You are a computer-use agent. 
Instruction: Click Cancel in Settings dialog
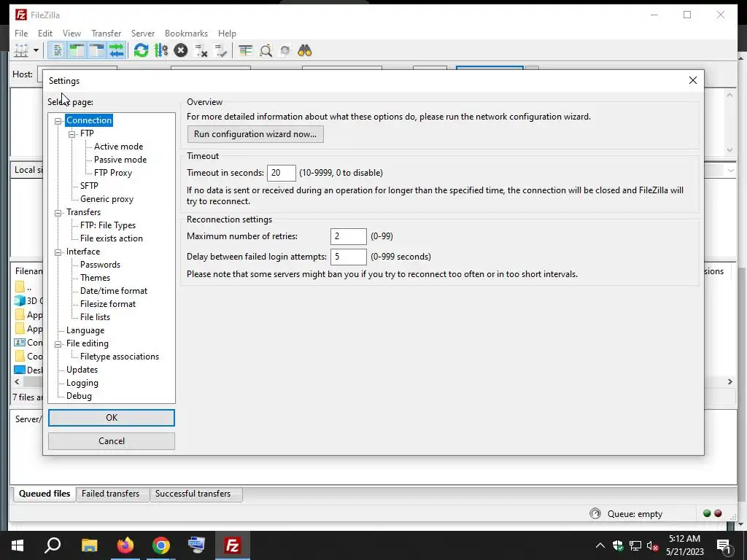[112, 441]
